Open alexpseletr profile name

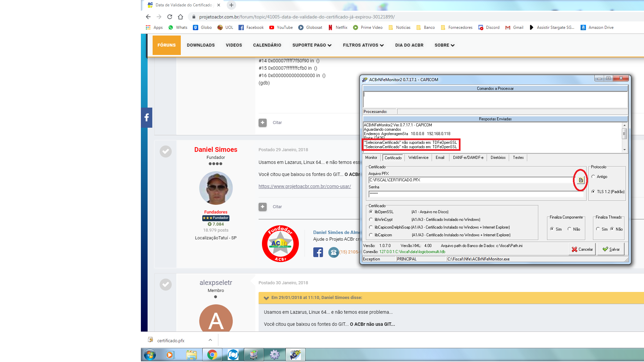(216, 283)
